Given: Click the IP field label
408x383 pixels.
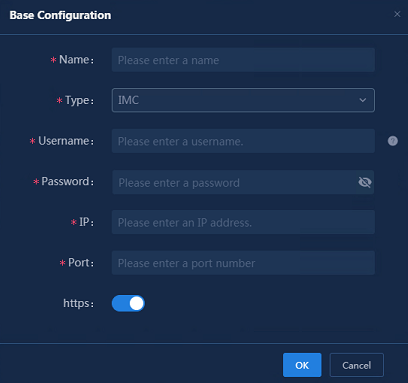Looking at the screenshot, I should tap(84, 222).
